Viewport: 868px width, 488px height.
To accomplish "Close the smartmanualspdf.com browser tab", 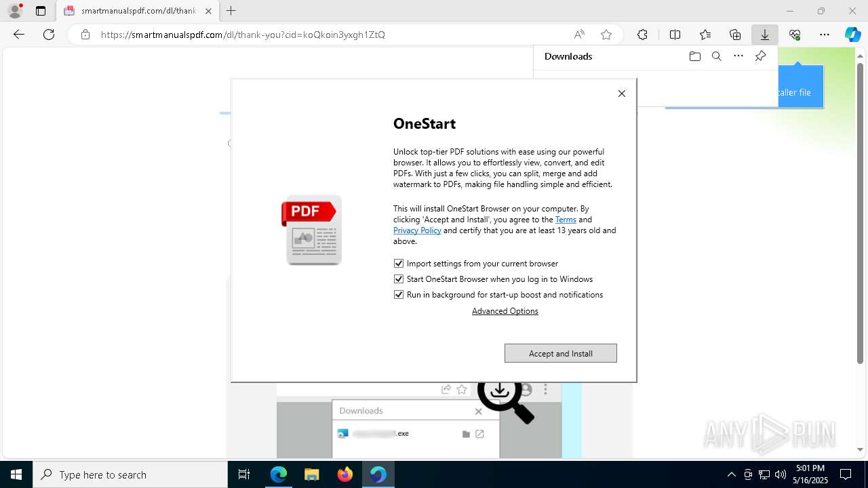I will coord(208,11).
